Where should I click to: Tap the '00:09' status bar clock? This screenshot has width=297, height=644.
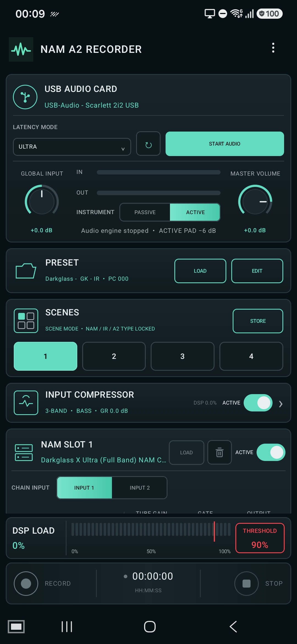click(30, 14)
